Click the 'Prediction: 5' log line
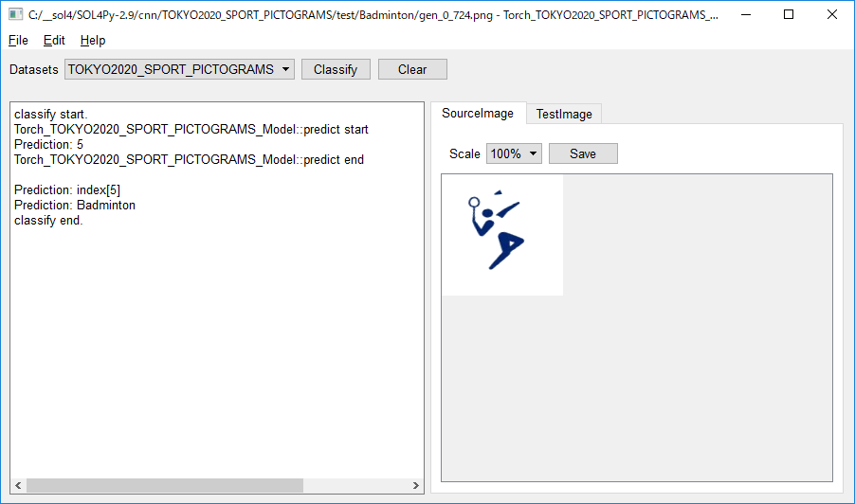This screenshot has width=855, height=504. pyautogui.click(x=48, y=144)
